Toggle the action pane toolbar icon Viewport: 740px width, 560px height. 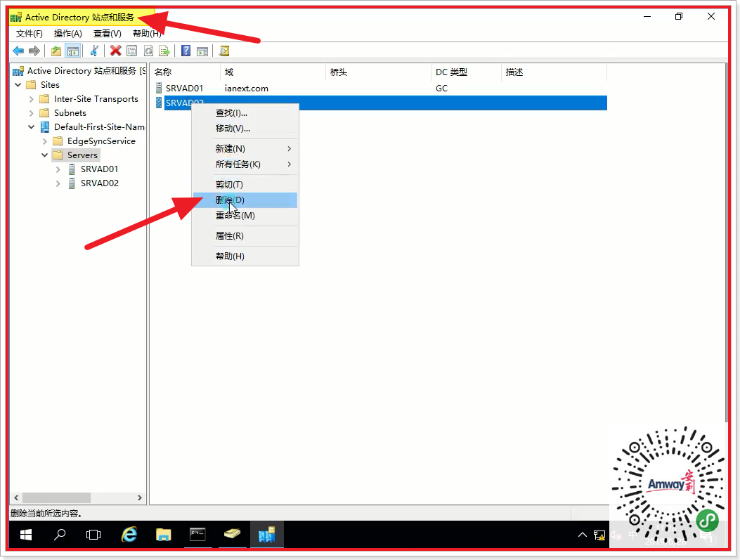[202, 51]
